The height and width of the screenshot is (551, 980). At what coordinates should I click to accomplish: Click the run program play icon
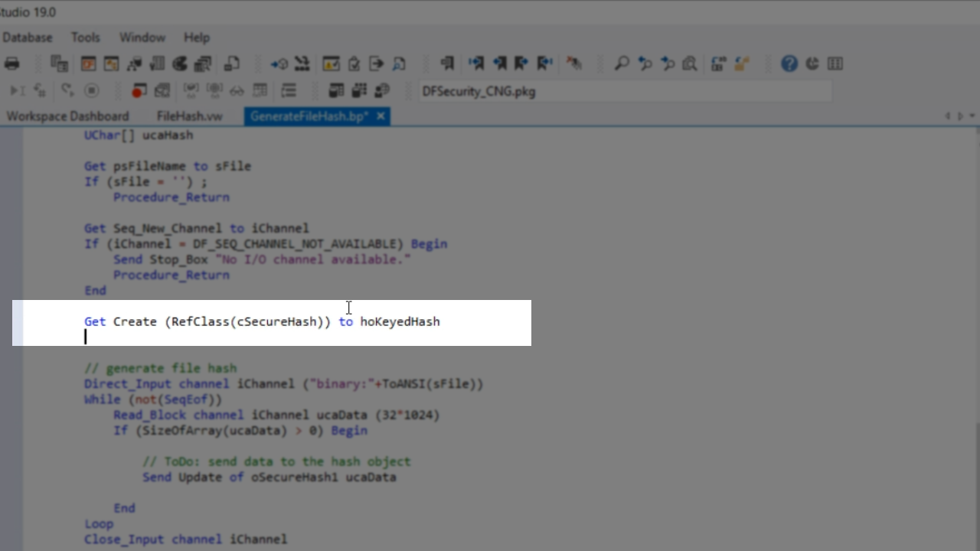coord(15,91)
